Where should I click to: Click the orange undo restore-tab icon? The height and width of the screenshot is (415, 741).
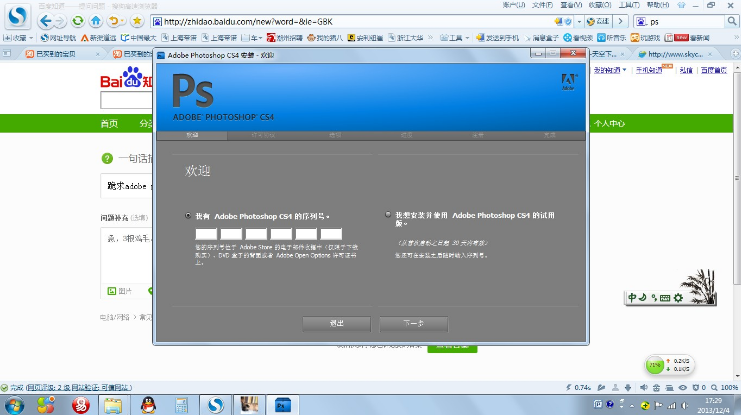point(114,21)
